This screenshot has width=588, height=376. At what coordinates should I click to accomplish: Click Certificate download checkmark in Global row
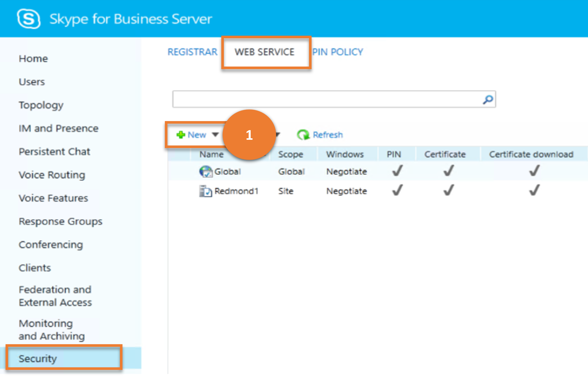534,171
